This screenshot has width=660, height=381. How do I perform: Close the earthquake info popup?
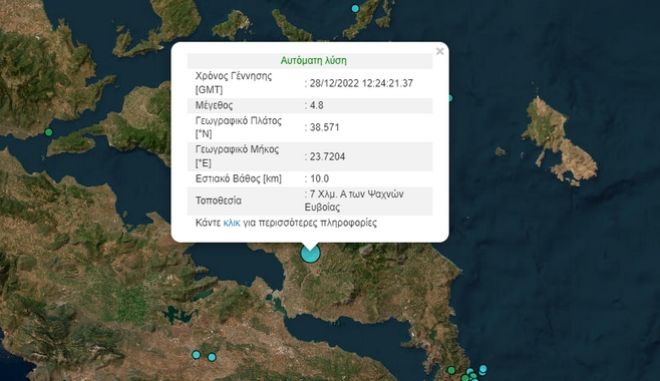(x=440, y=51)
